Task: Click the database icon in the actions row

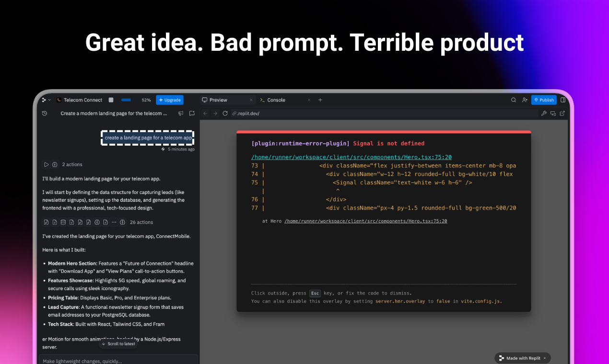Action: tap(63, 222)
